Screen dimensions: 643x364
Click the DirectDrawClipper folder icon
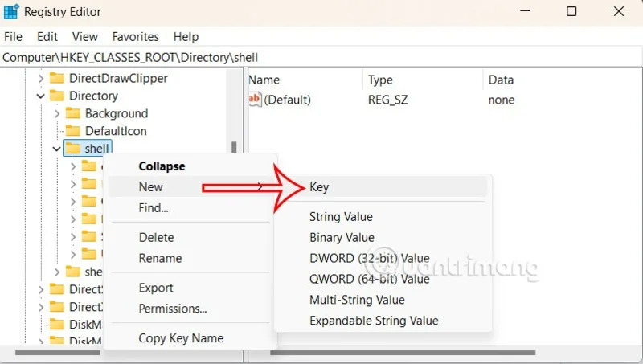point(56,79)
